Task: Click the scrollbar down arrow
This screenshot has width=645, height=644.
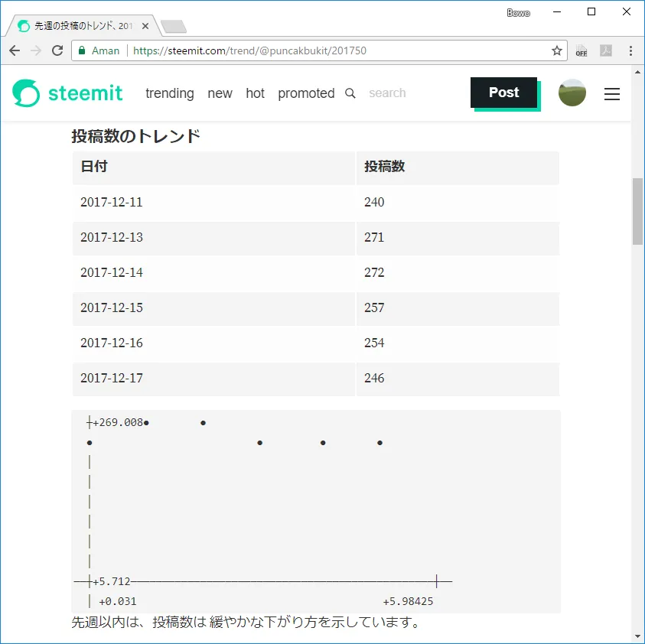Action: [637, 636]
